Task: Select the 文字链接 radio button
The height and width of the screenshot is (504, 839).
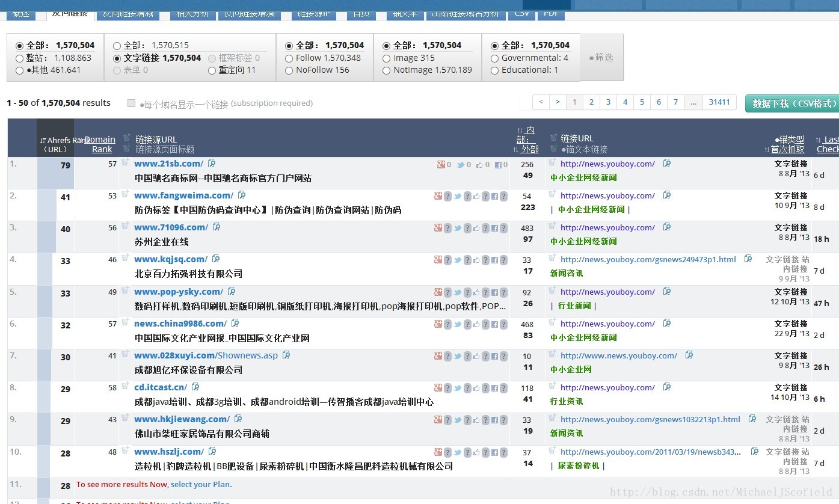Action: [117, 58]
